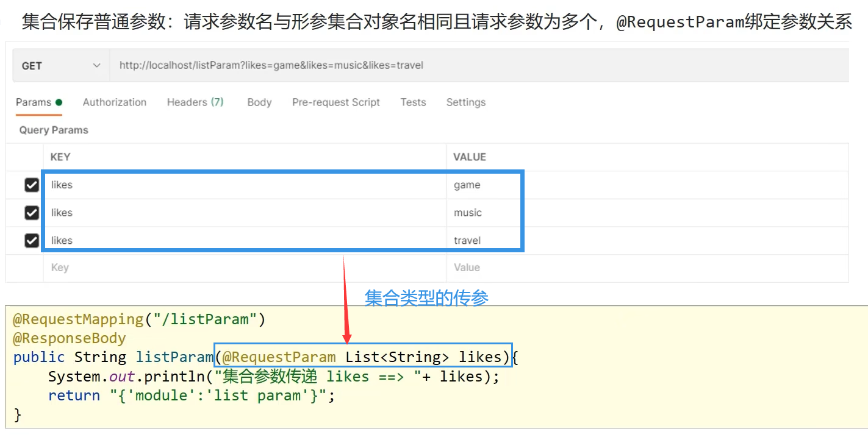Disable the likes=travel parameter checkbox
This screenshot has height=440, width=868.
tap(32, 241)
